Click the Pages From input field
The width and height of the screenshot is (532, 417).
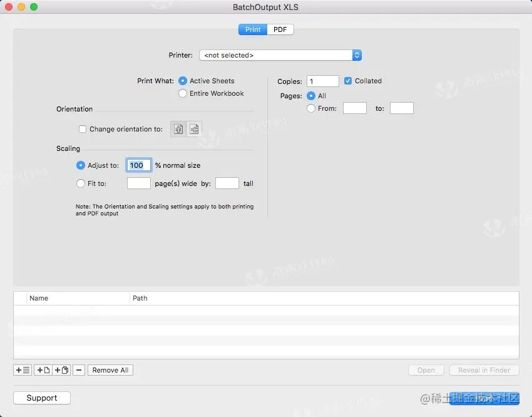click(354, 108)
